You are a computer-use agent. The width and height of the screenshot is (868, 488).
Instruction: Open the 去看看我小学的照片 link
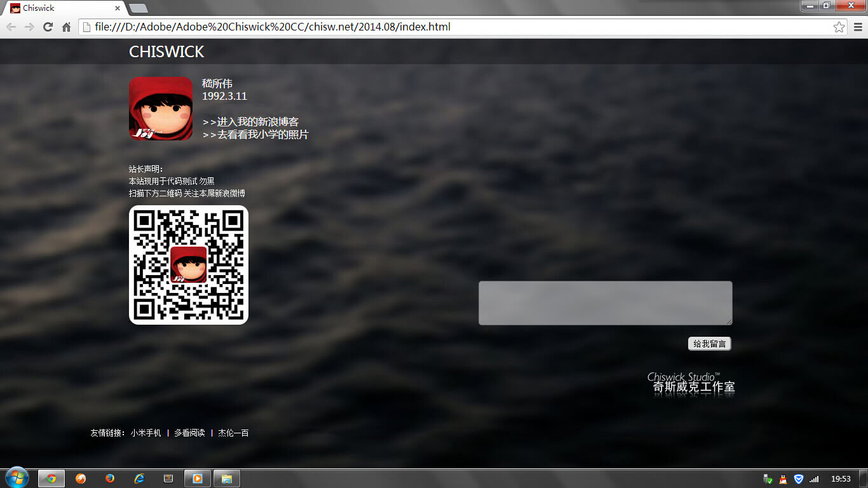pyautogui.click(x=255, y=135)
